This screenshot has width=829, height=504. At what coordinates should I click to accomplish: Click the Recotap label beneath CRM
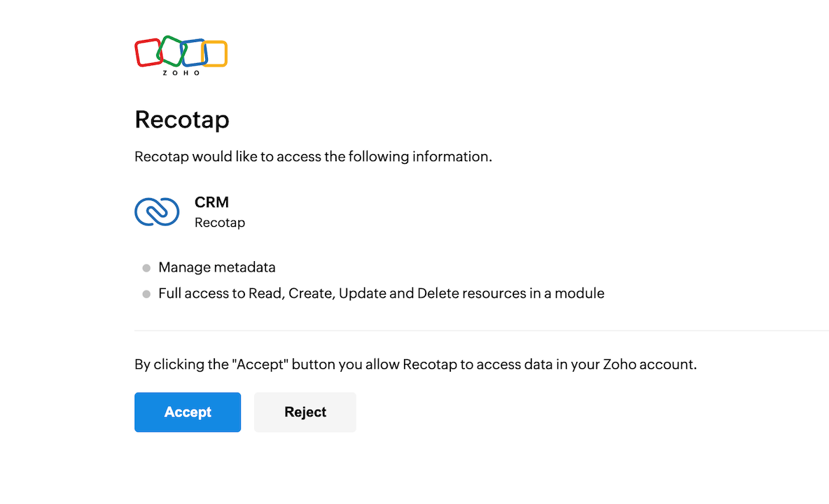tap(220, 223)
